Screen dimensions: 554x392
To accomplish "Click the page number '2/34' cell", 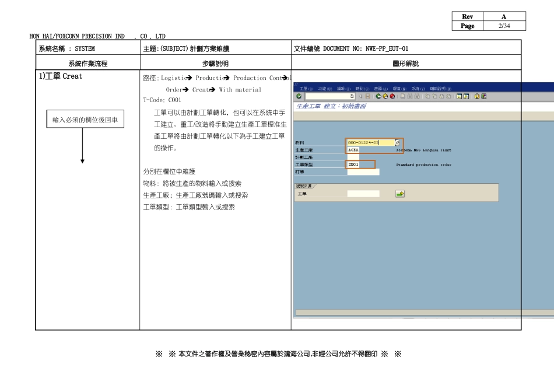I will point(504,26).
